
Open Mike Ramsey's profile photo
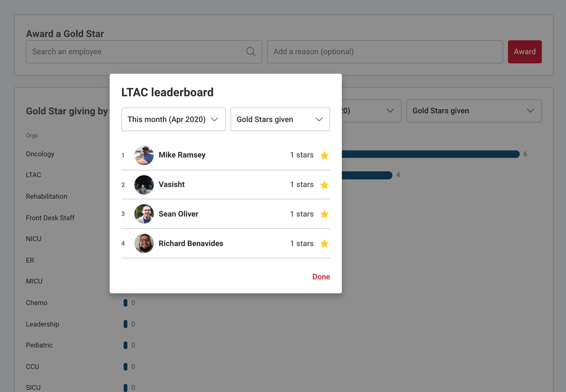tap(144, 155)
